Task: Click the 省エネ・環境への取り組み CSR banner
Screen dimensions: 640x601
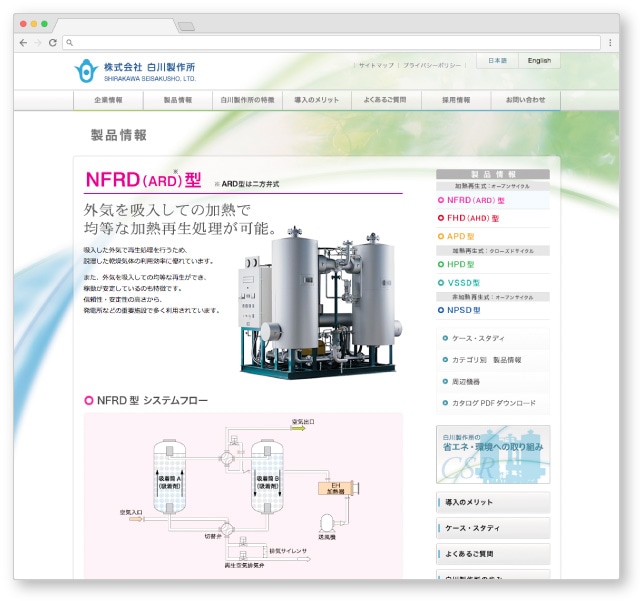Action: pos(493,454)
